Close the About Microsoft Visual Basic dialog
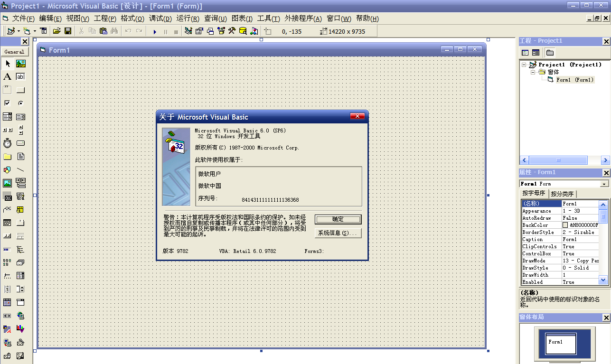 coord(357,117)
